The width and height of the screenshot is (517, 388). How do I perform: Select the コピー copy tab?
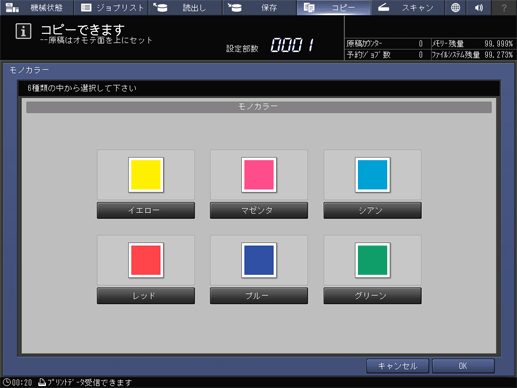pos(334,7)
